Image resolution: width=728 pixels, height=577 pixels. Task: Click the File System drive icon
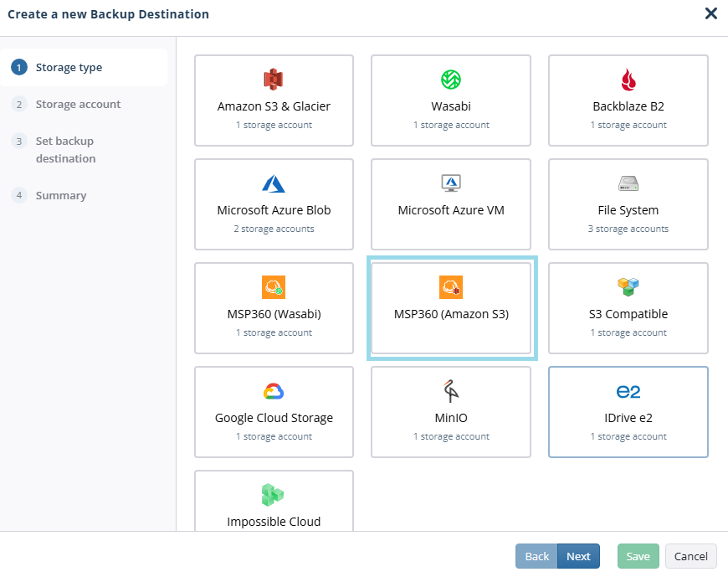click(628, 183)
